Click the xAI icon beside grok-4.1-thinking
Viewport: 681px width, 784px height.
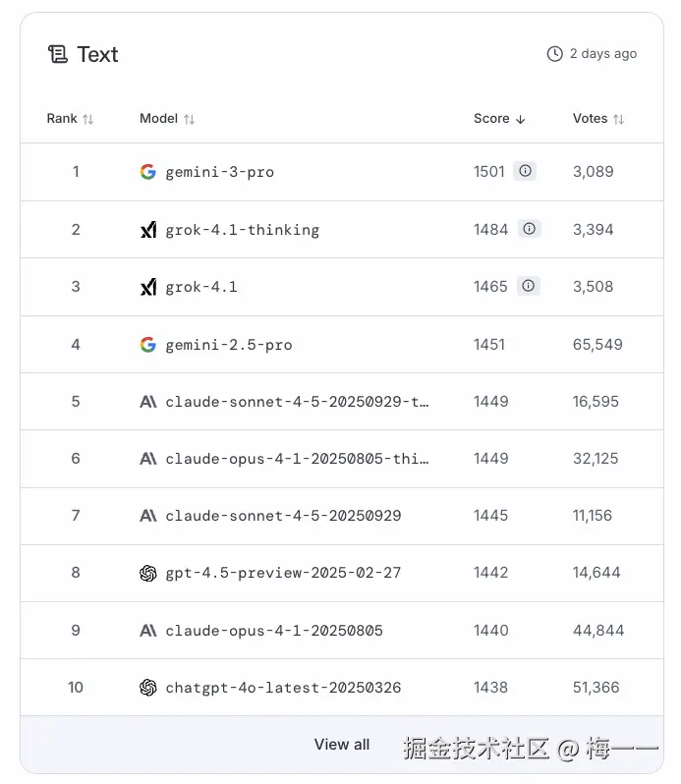pos(148,230)
